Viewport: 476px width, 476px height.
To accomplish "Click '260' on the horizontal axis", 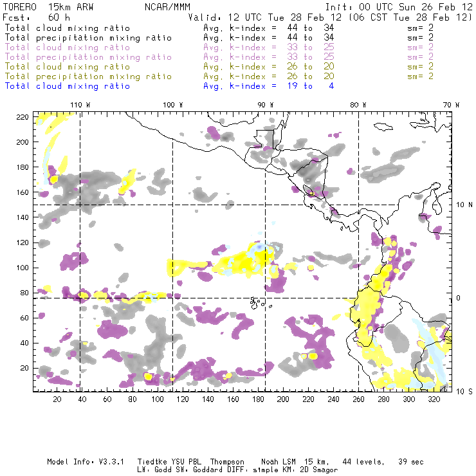I will pos(358,399).
